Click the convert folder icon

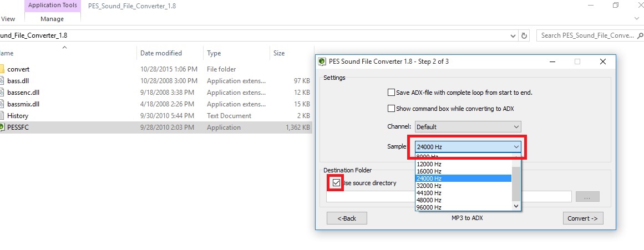click(2, 69)
